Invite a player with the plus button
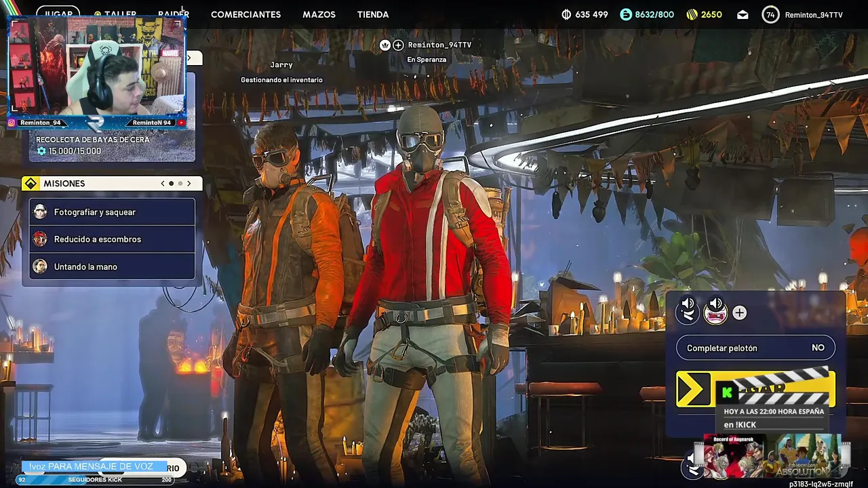This screenshot has width=868, height=488. pos(739,312)
